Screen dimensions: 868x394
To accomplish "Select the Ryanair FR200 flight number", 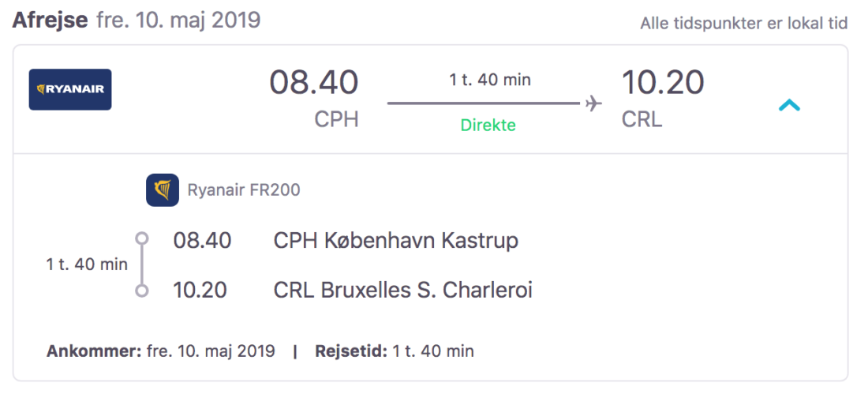I will (x=244, y=190).
